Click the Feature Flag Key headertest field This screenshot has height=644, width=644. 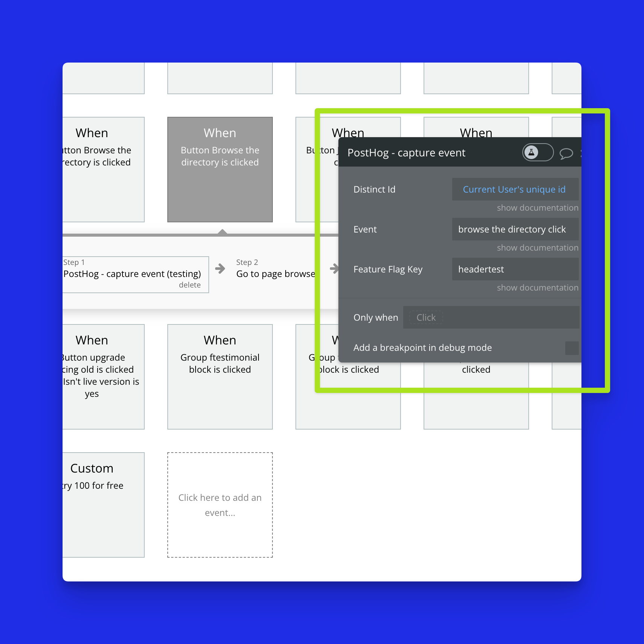point(515,269)
